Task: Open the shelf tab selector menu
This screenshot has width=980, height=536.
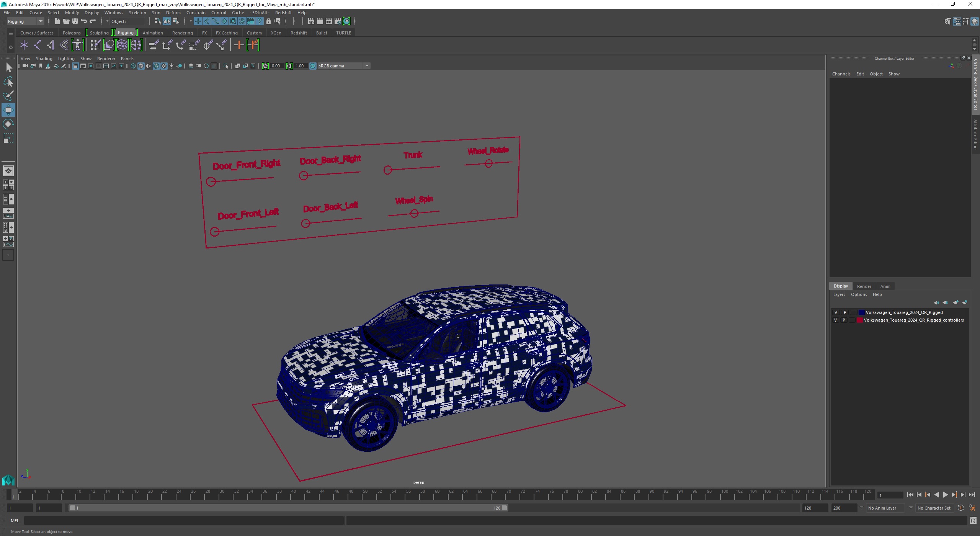Action: [x=11, y=33]
